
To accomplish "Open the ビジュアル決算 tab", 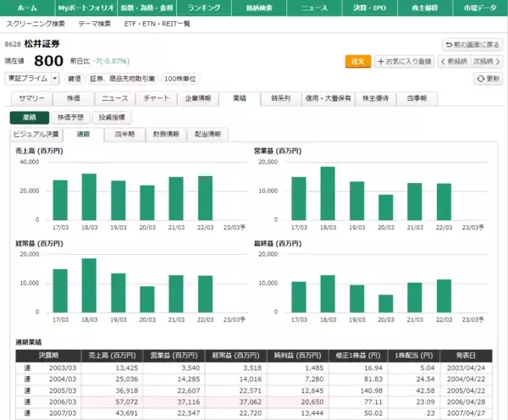I will pos(36,135).
